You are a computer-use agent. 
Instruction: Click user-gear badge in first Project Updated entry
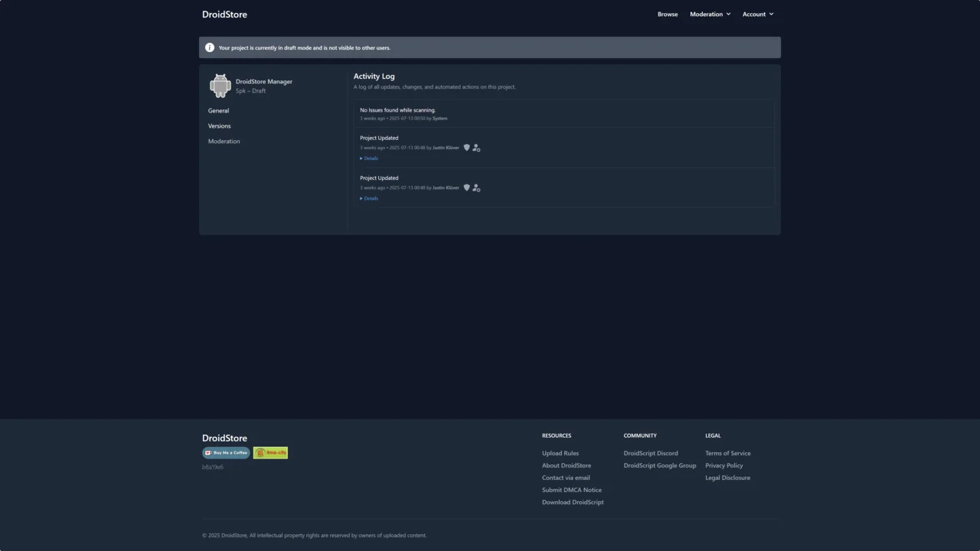476,148
